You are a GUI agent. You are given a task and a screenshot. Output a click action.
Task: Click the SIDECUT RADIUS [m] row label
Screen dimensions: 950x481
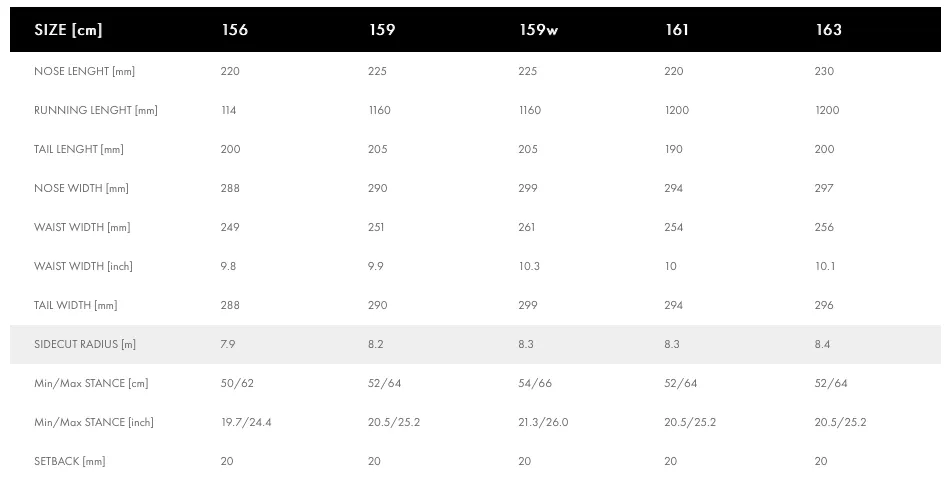(x=85, y=344)
